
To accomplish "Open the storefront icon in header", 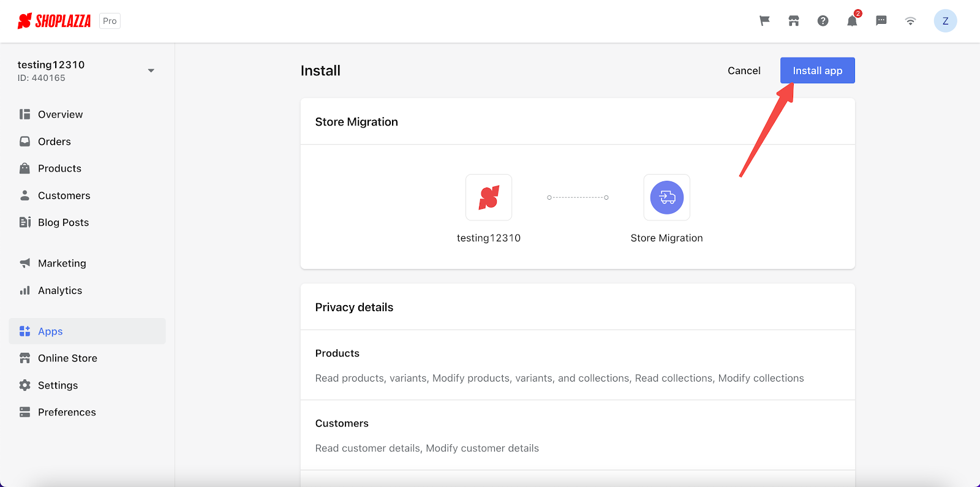I will [x=794, y=21].
